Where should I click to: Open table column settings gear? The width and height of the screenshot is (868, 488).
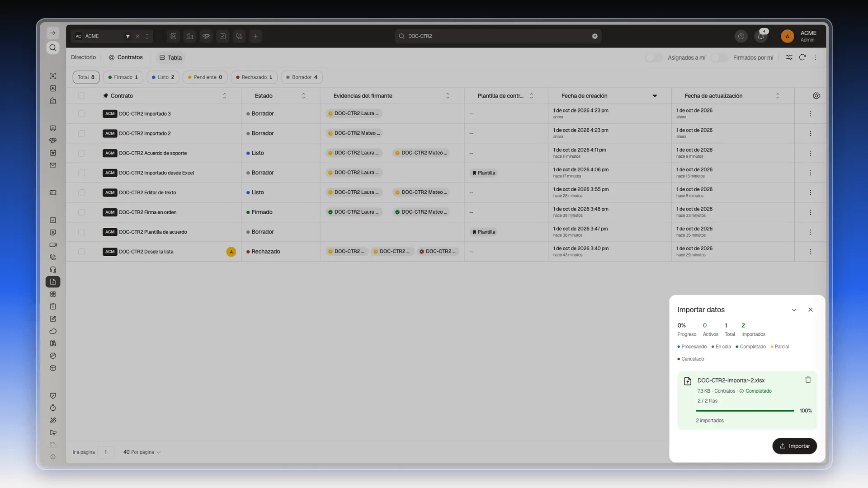(816, 96)
